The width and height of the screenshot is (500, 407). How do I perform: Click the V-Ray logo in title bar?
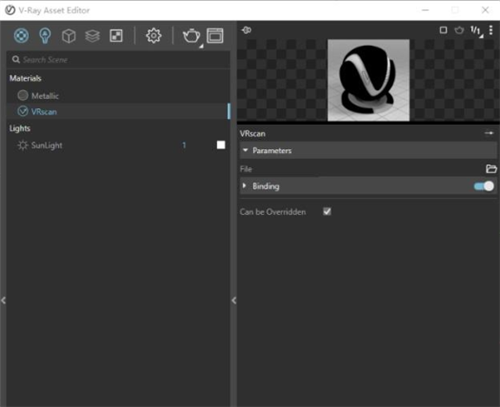click(x=10, y=10)
